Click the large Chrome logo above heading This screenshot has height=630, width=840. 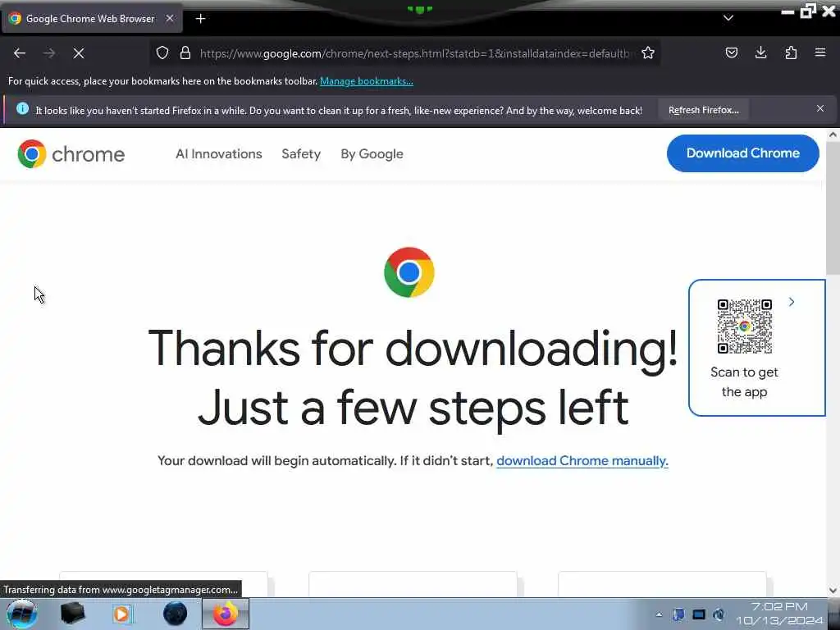[409, 272]
